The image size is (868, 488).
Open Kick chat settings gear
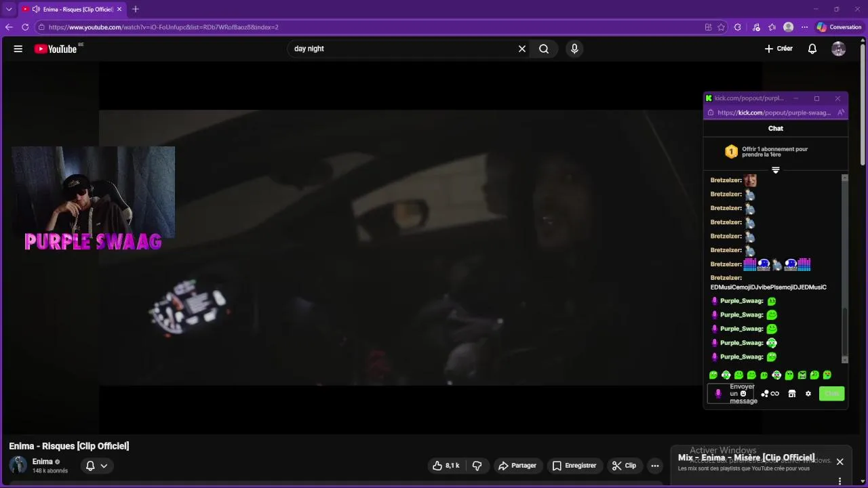(808, 394)
